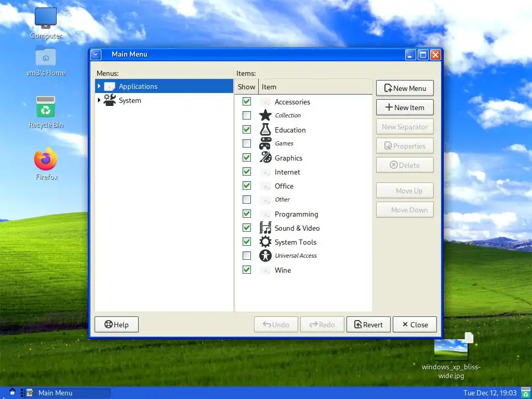Enable the Universal Access checkbox
The height and width of the screenshot is (399, 532).
pyautogui.click(x=247, y=256)
